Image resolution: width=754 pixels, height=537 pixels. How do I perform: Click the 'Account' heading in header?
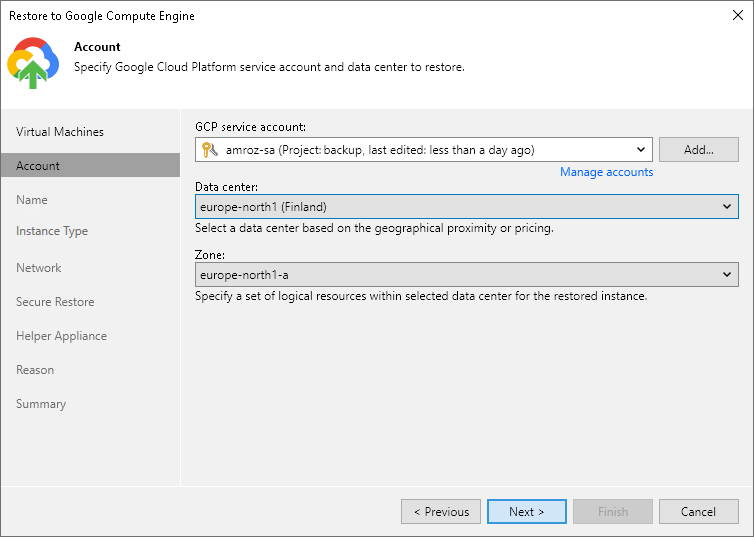click(x=97, y=47)
